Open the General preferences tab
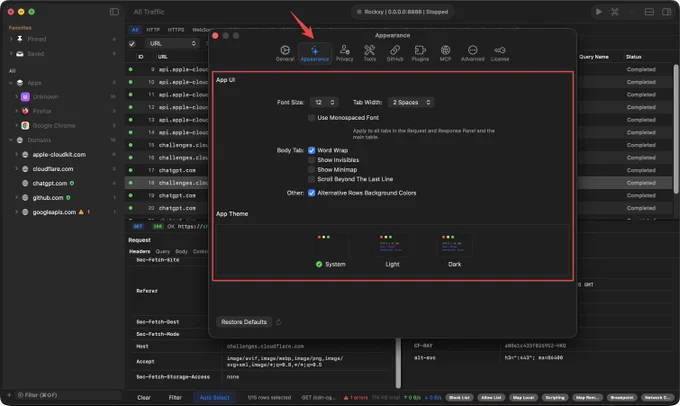Viewport: 680px width, 406px height. (285, 53)
